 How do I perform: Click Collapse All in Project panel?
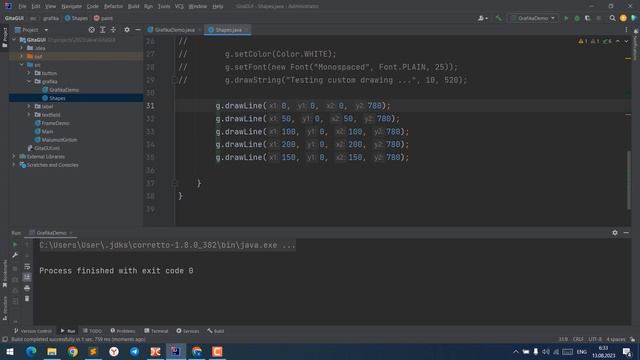coord(113,30)
